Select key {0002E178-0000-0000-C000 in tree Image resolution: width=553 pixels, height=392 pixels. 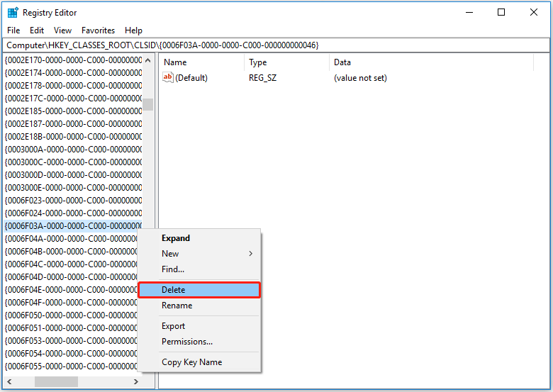tap(73, 86)
